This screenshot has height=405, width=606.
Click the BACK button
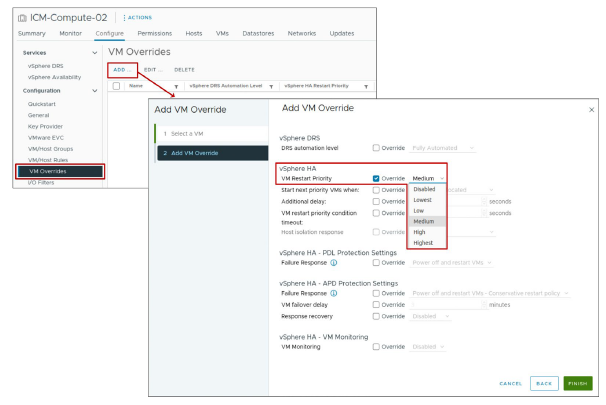coord(544,383)
